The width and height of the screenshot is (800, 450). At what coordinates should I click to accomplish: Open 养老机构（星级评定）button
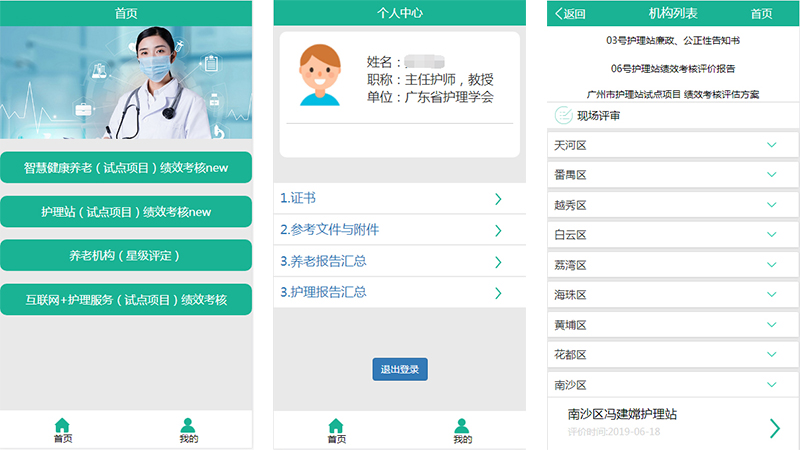[x=126, y=256]
